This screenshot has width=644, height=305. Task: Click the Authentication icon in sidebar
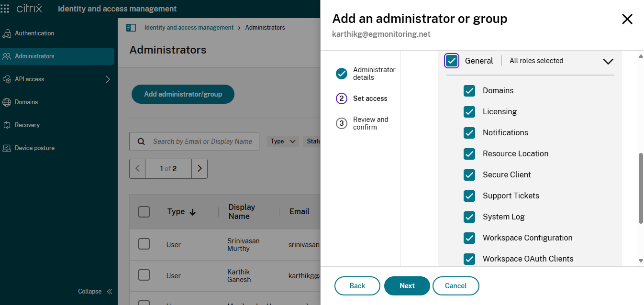pos(7,33)
